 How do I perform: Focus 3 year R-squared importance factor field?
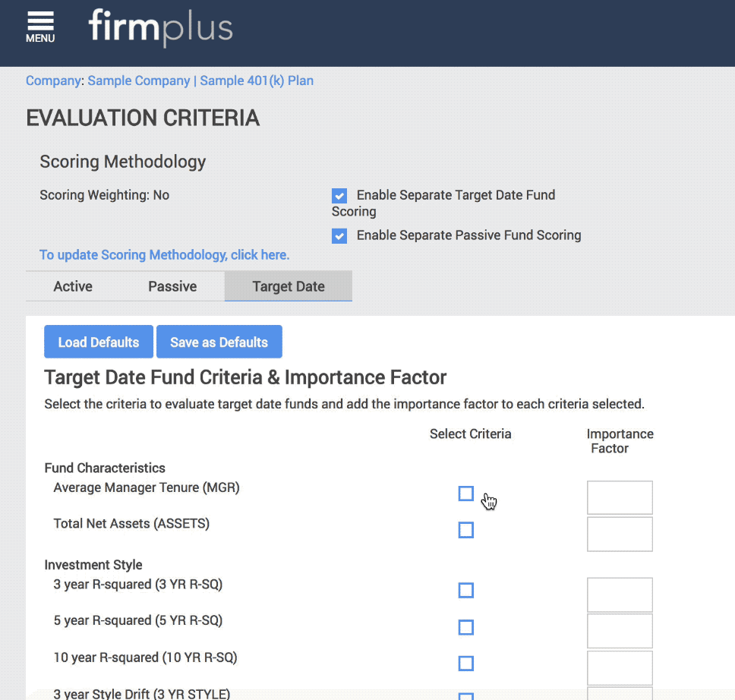pos(620,594)
